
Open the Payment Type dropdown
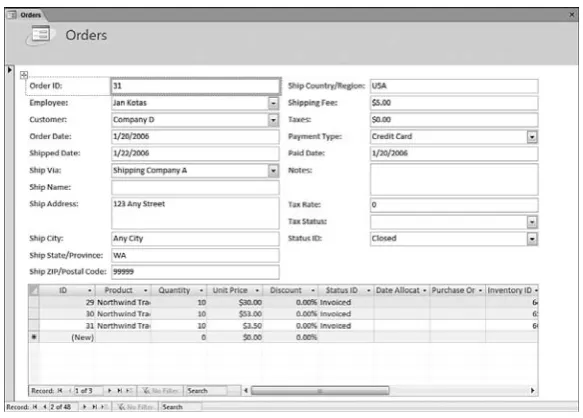point(532,137)
